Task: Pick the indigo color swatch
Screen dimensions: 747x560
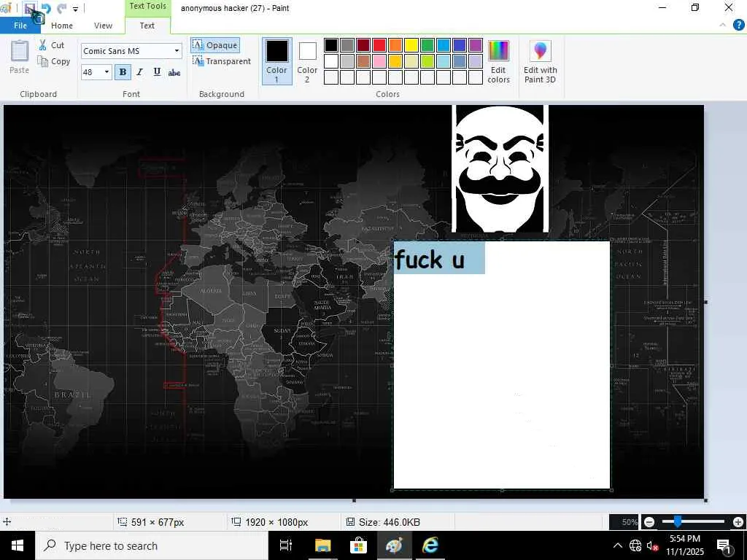Action: pos(460,45)
